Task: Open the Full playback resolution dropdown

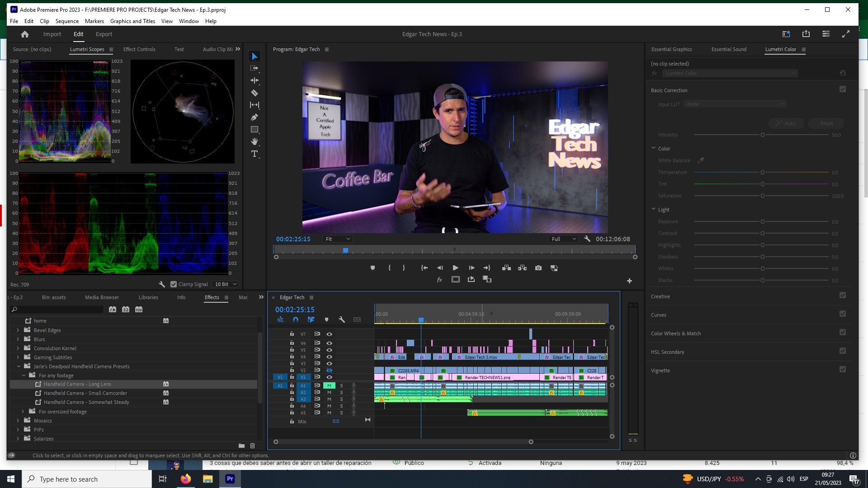Action: (x=563, y=239)
